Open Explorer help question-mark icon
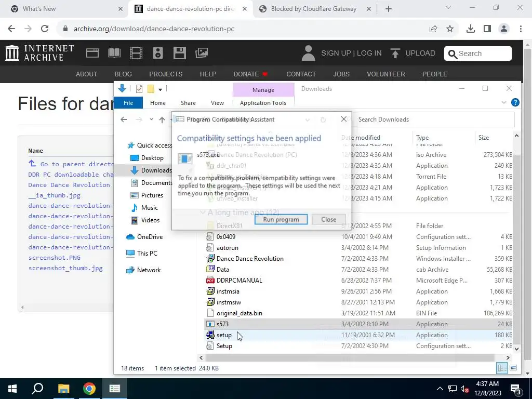532x399 pixels. click(x=515, y=102)
